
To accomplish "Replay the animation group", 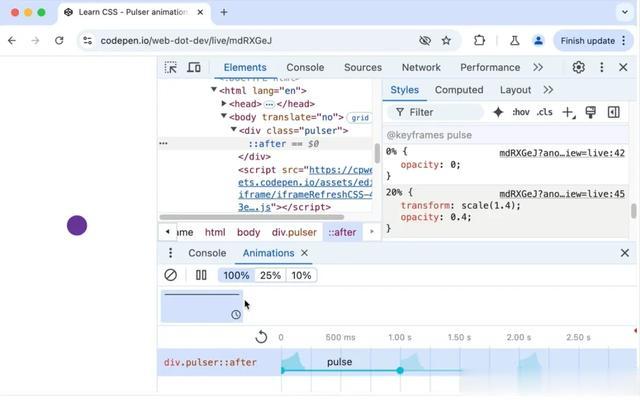I will pos(261,337).
